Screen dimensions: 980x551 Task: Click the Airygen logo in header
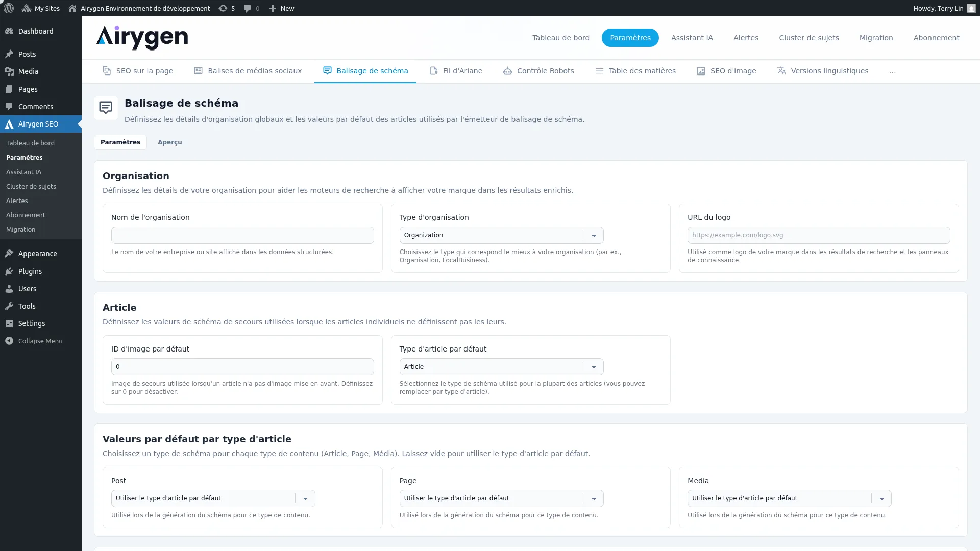tap(142, 38)
